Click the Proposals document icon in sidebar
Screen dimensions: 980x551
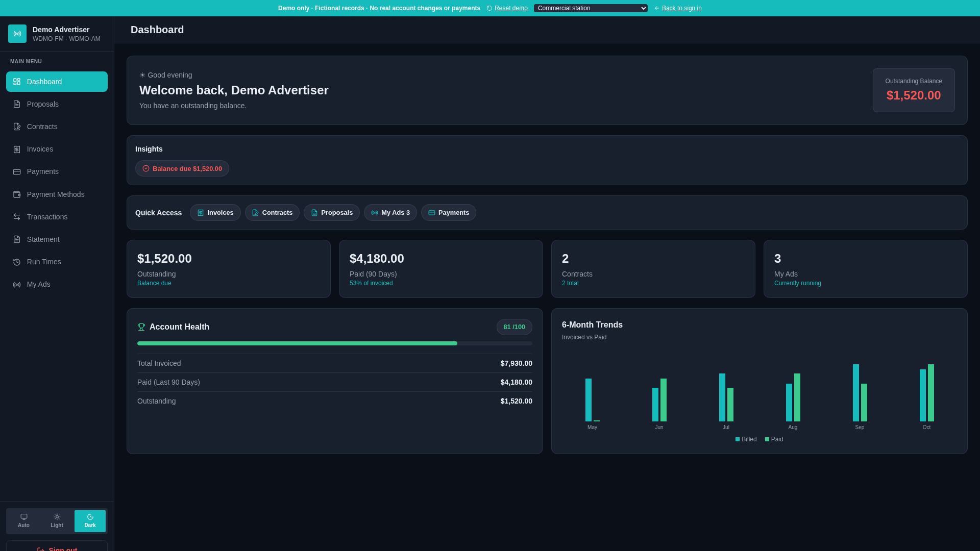(17, 104)
